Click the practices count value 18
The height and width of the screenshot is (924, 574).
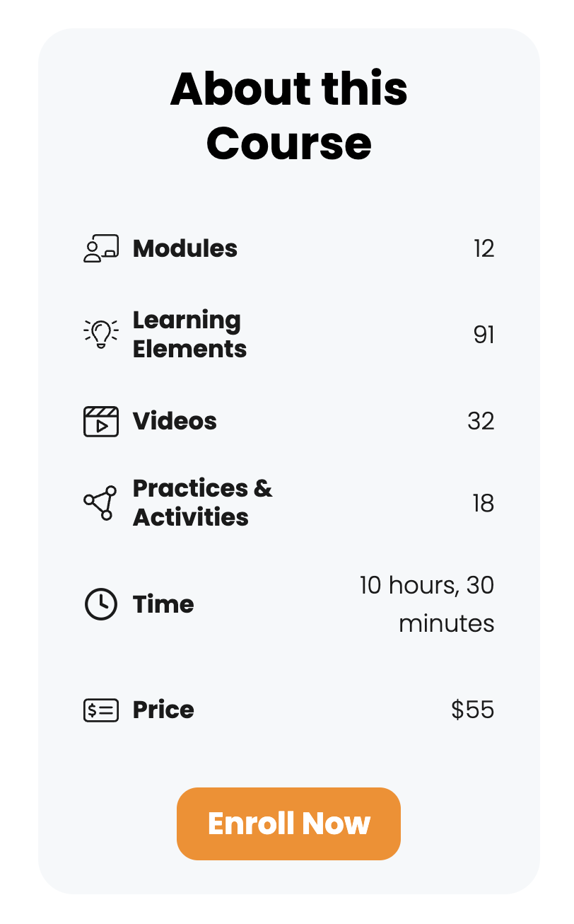coord(484,504)
